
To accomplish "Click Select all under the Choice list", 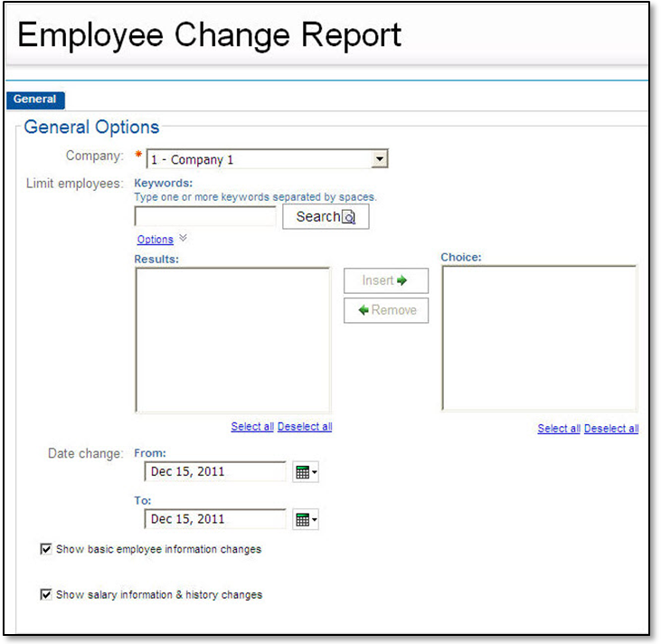I will pyautogui.click(x=559, y=429).
